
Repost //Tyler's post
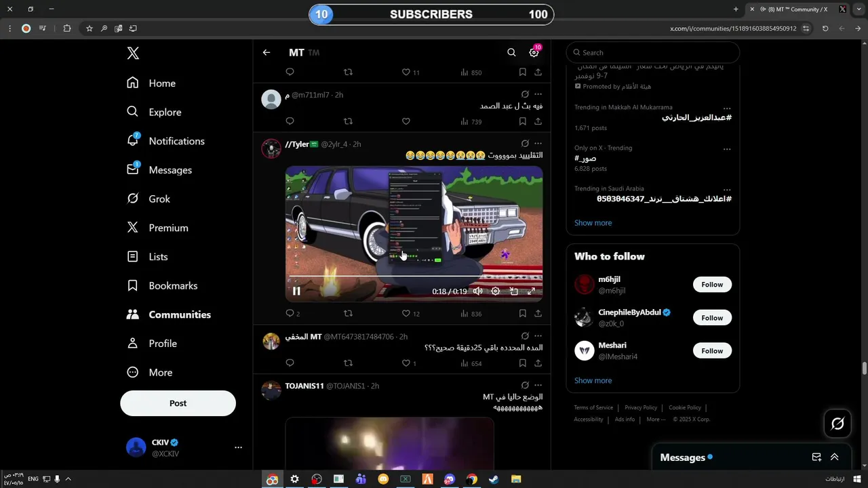coord(348,313)
